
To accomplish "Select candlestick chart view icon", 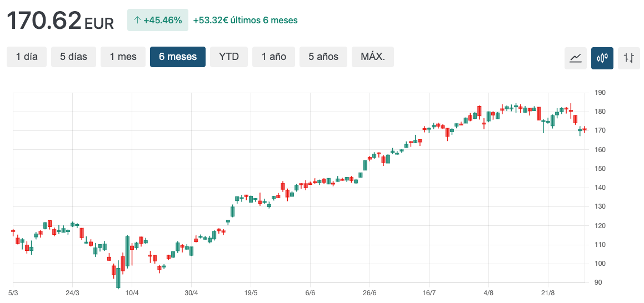I will 602,58.
